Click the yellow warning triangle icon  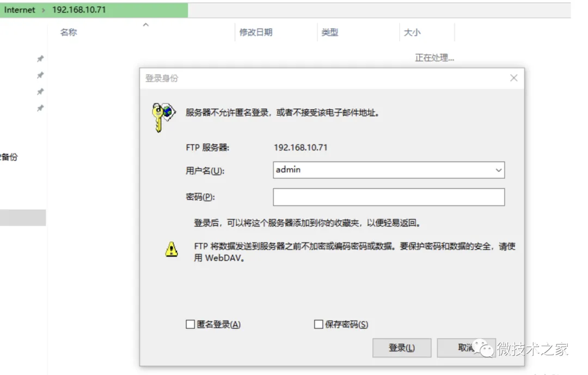171,250
